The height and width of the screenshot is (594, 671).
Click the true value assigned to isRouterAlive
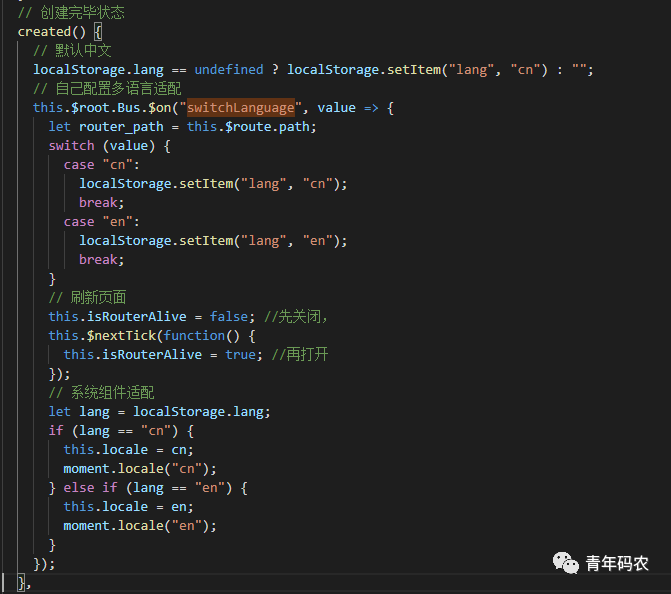[x=240, y=354]
